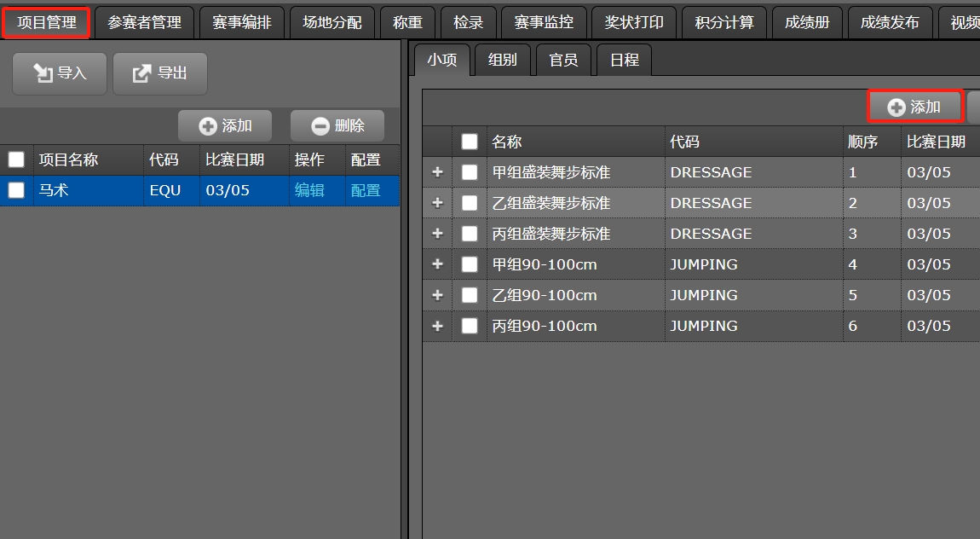The image size is (980, 539).
Task: Click the 导出 export button
Action: point(159,73)
